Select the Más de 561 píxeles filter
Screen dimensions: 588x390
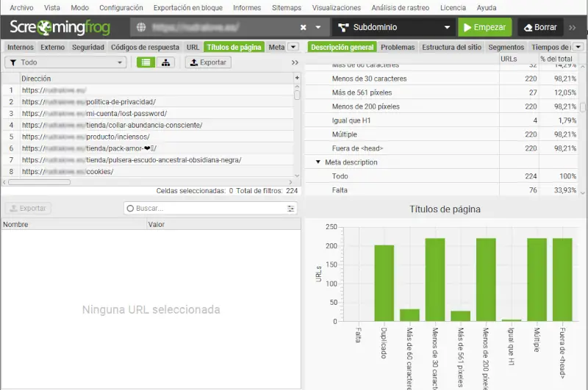pyautogui.click(x=442, y=93)
